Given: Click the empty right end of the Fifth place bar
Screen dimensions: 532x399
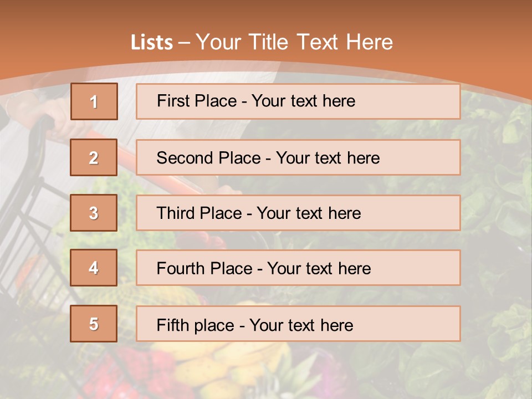Looking at the screenshot, I should 421,324.
